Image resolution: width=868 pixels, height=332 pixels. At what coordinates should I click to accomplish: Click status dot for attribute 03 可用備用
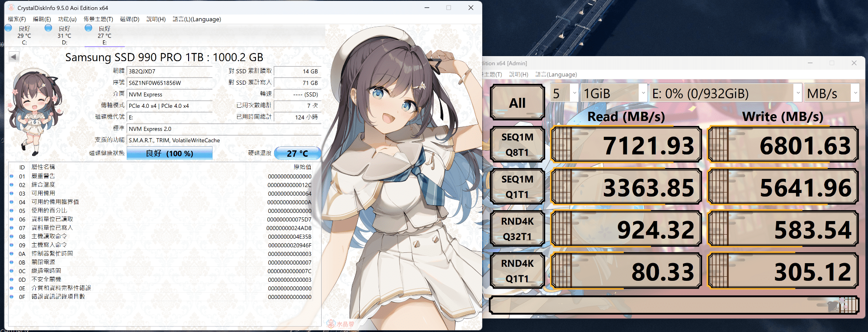coord(12,193)
